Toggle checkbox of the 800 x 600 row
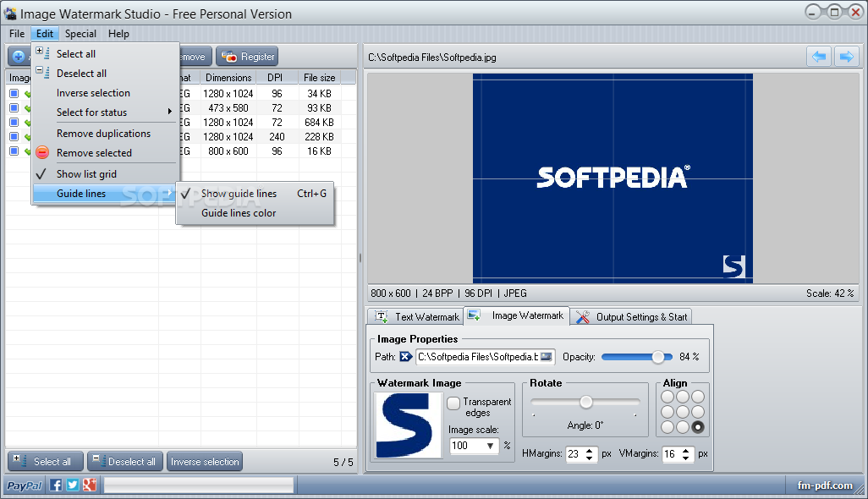Screen dimensions: 868x499 point(14,151)
